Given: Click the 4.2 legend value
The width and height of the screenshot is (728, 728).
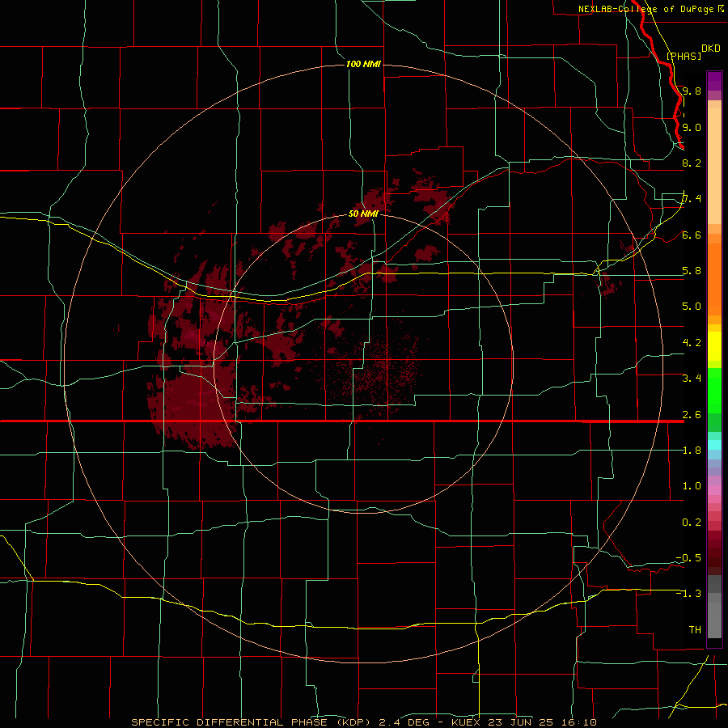Looking at the screenshot, I should coord(692,343).
